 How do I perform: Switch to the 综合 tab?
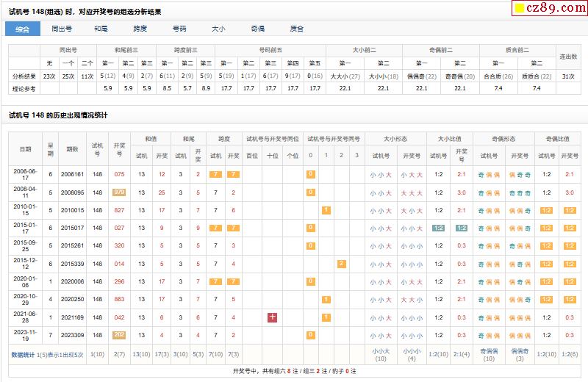coord(23,29)
